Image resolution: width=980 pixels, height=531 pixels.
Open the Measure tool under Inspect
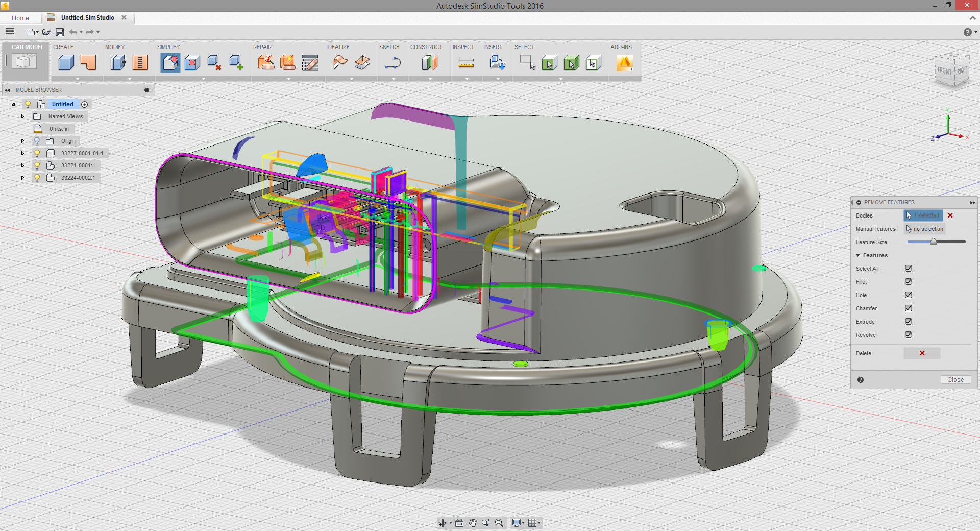(466, 62)
